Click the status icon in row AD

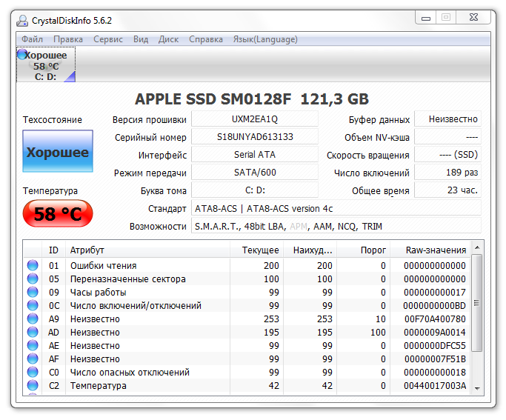pos(33,332)
